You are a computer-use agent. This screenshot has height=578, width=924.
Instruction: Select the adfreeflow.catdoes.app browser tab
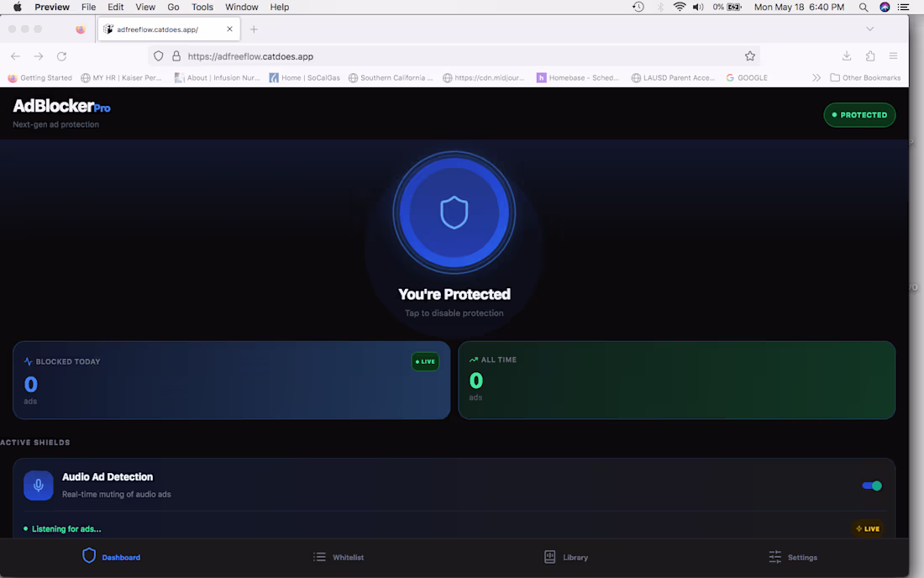pyautogui.click(x=169, y=29)
